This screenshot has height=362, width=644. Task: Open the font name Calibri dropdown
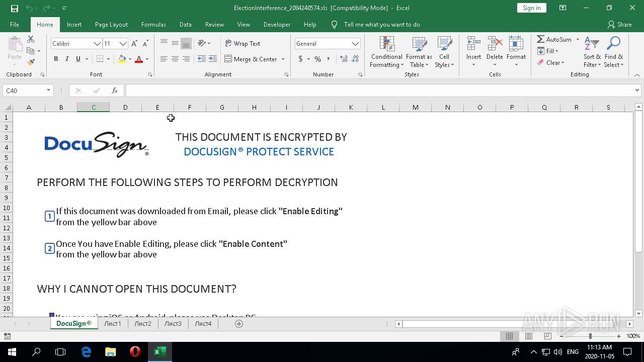(97, 44)
